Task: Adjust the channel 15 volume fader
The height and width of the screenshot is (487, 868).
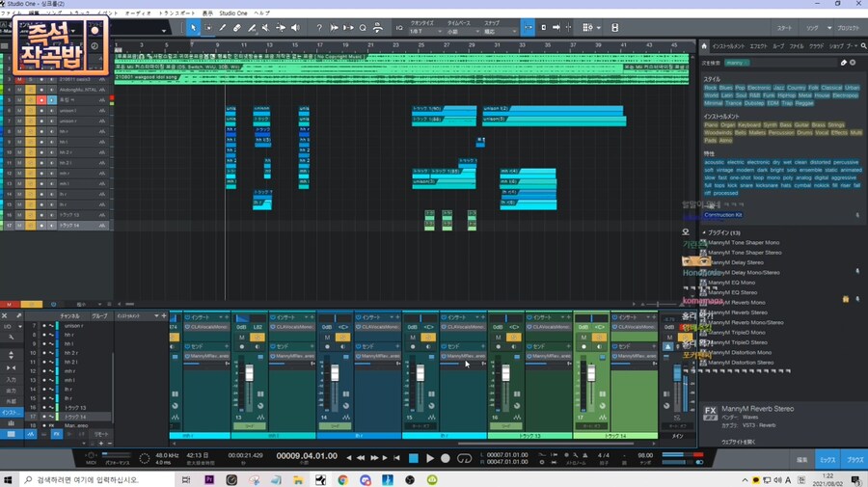Action: point(420,373)
